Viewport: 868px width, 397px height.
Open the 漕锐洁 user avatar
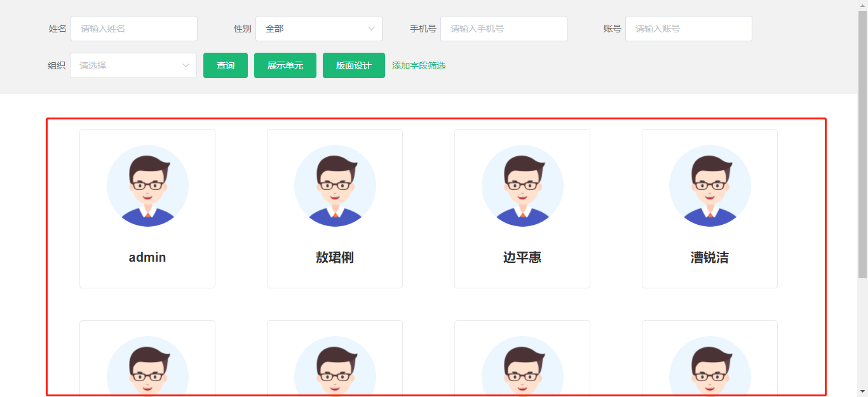click(710, 186)
